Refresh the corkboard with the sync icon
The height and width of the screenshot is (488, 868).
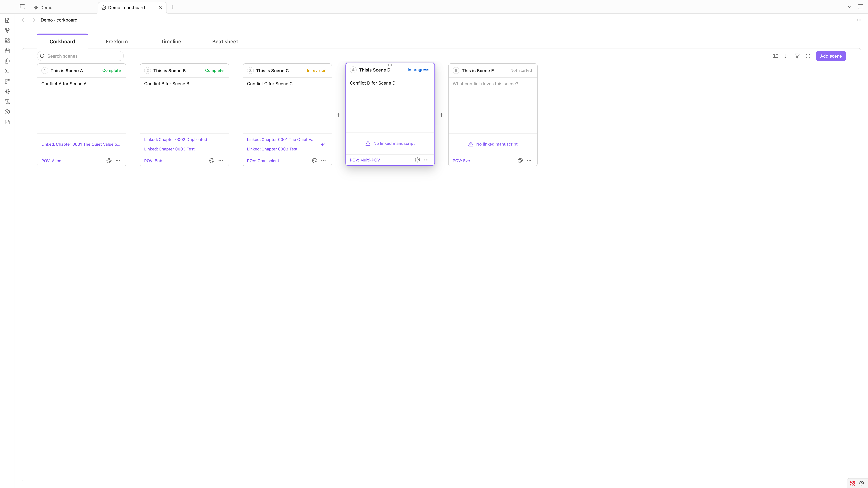coord(808,56)
